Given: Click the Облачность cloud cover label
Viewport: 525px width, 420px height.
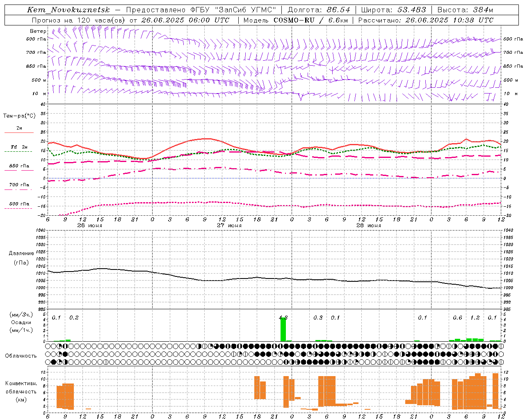Looking at the screenshot, I should click(x=21, y=356).
